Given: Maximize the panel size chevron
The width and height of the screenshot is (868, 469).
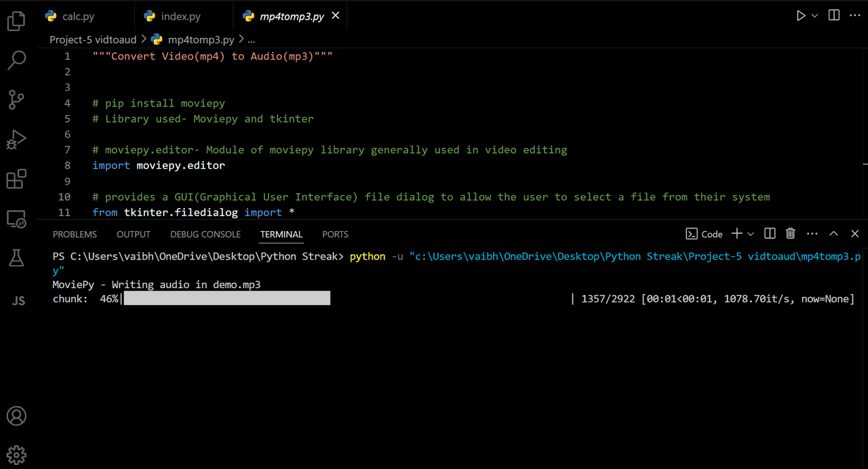Looking at the screenshot, I should [834, 233].
